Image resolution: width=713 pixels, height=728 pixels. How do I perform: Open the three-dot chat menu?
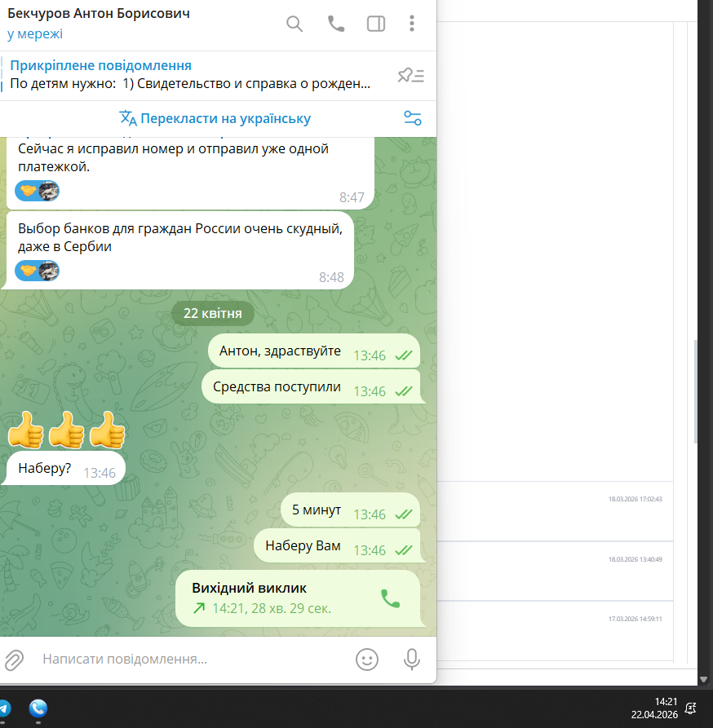tap(411, 24)
